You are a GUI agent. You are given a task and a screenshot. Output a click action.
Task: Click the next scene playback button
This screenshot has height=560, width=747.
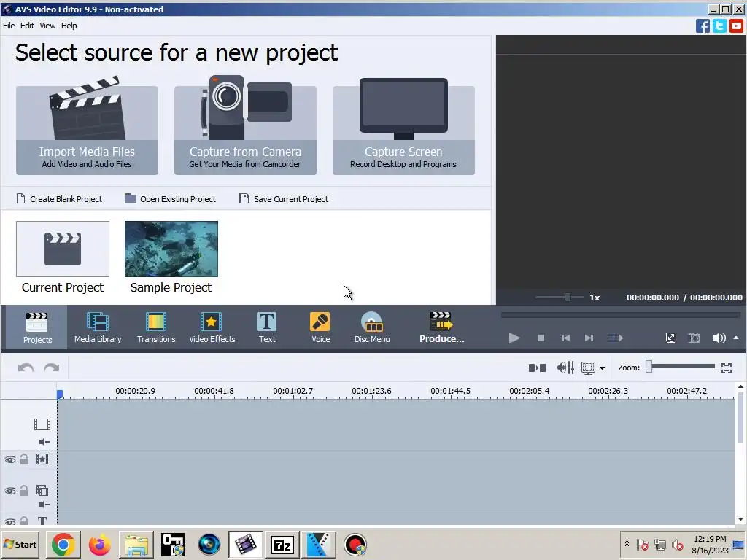[x=616, y=338]
